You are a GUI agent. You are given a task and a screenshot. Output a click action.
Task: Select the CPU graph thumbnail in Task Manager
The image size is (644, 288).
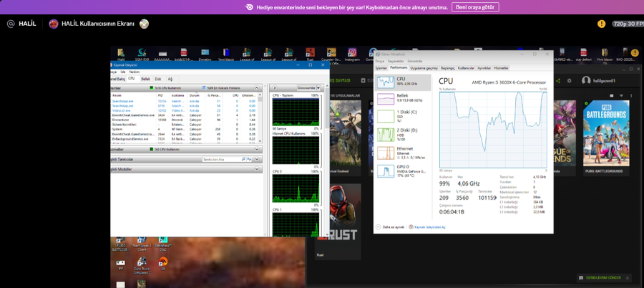pyautogui.click(x=385, y=82)
